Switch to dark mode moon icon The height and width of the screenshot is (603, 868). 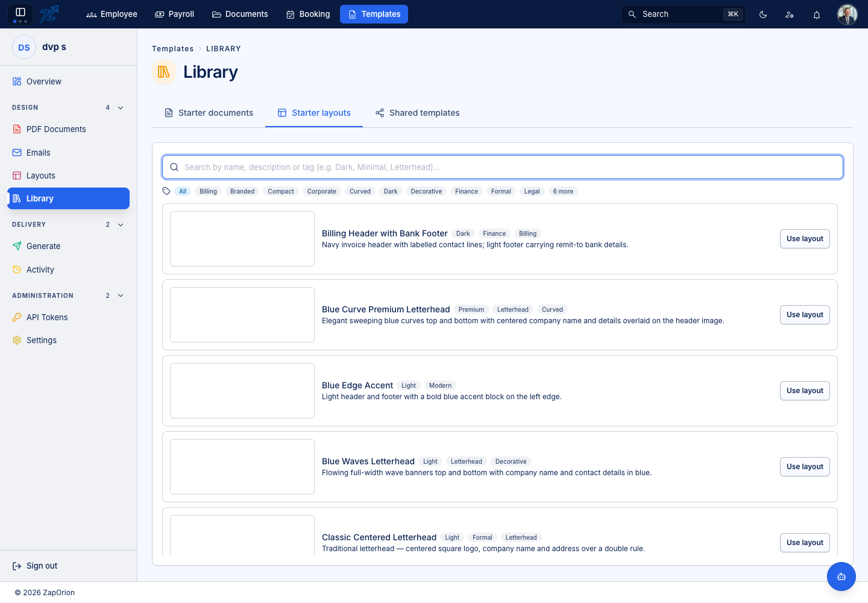[763, 14]
